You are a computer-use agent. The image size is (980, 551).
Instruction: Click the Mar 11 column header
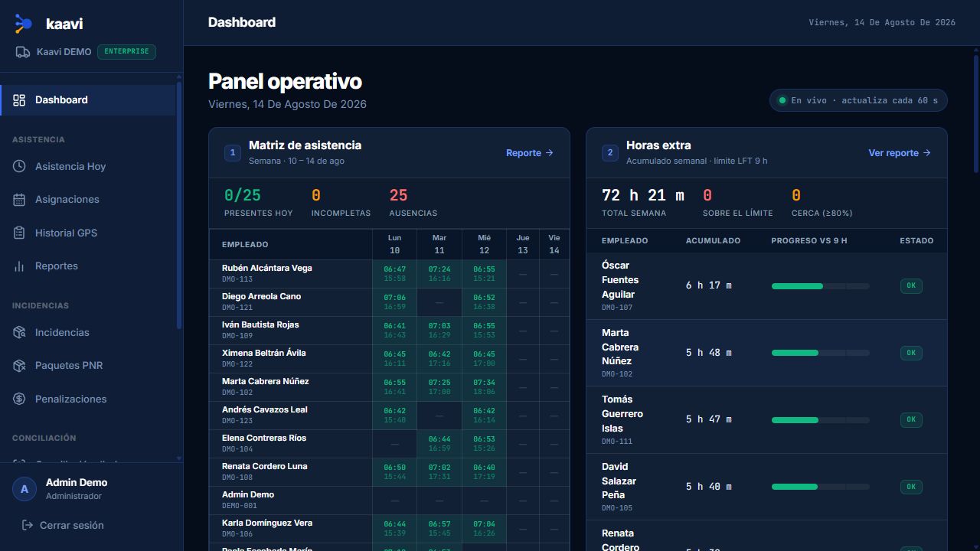click(439, 245)
